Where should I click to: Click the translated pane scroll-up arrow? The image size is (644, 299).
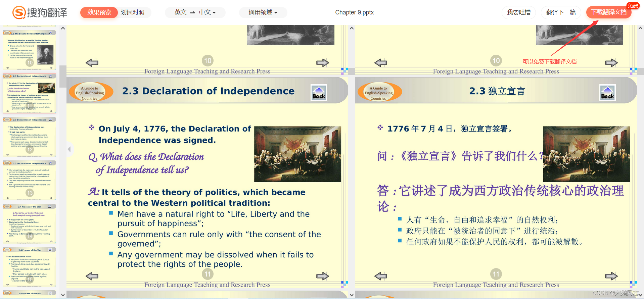tap(640, 28)
